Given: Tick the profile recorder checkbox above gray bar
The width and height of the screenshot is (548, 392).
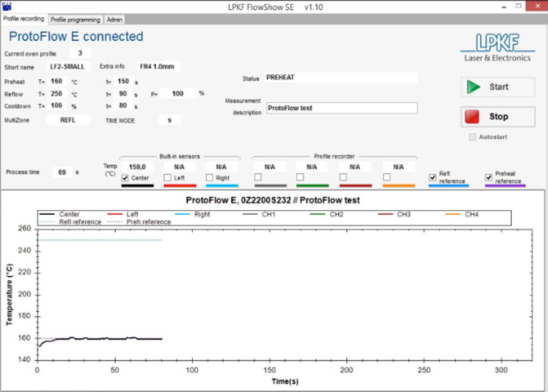Looking at the screenshot, I should tap(258, 177).
